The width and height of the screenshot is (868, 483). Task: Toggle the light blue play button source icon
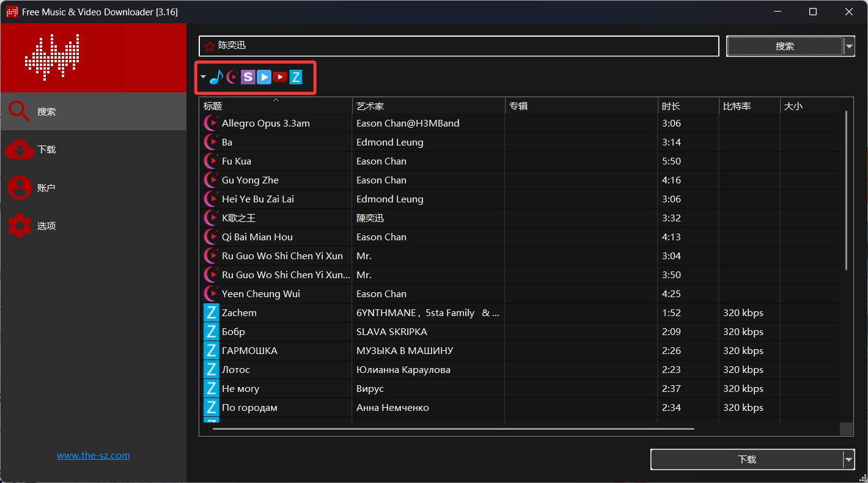tap(264, 77)
